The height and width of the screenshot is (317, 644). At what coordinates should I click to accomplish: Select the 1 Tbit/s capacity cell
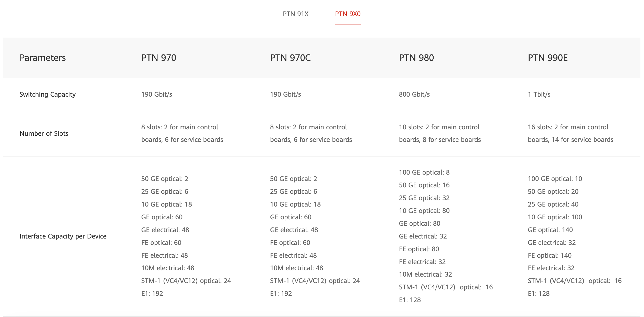pyautogui.click(x=539, y=94)
